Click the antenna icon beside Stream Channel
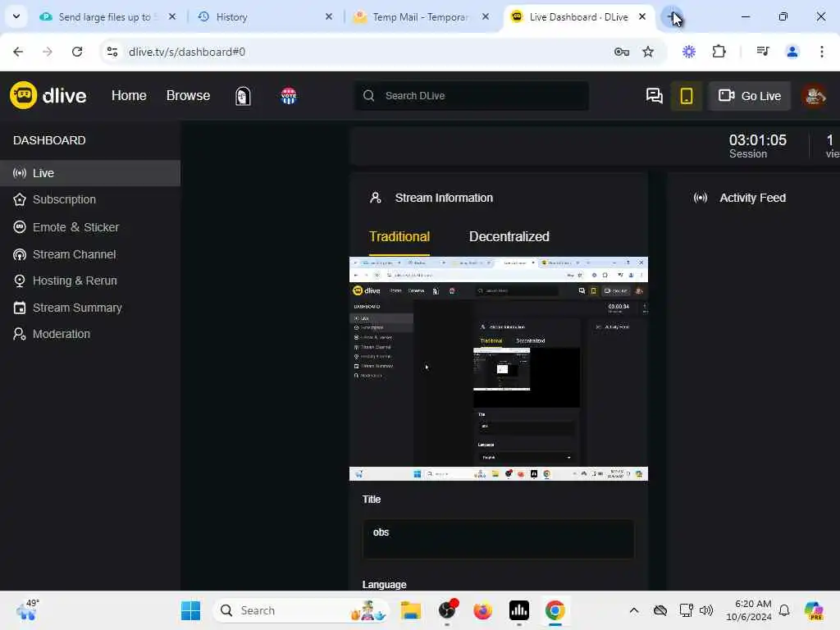The height and width of the screenshot is (630, 840). click(x=20, y=254)
